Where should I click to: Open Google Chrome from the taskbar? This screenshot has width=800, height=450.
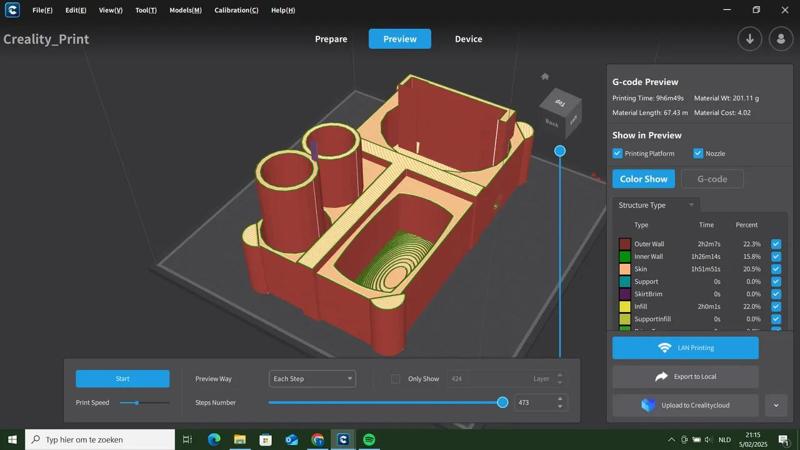(317, 439)
